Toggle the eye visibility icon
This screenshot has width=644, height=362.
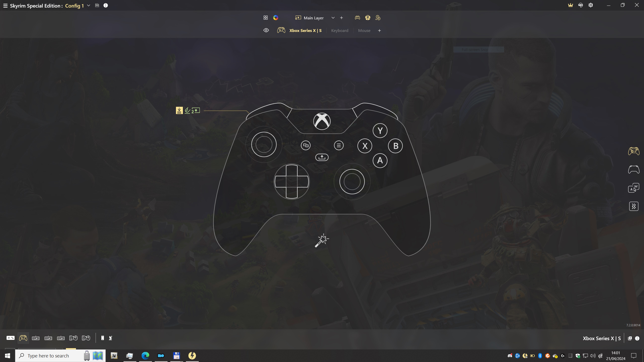coord(266,30)
